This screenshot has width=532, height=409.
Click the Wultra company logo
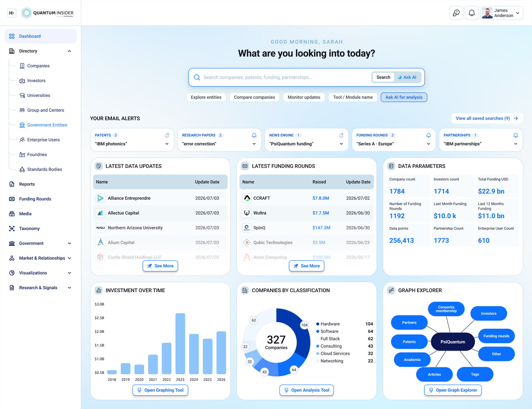click(x=247, y=213)
